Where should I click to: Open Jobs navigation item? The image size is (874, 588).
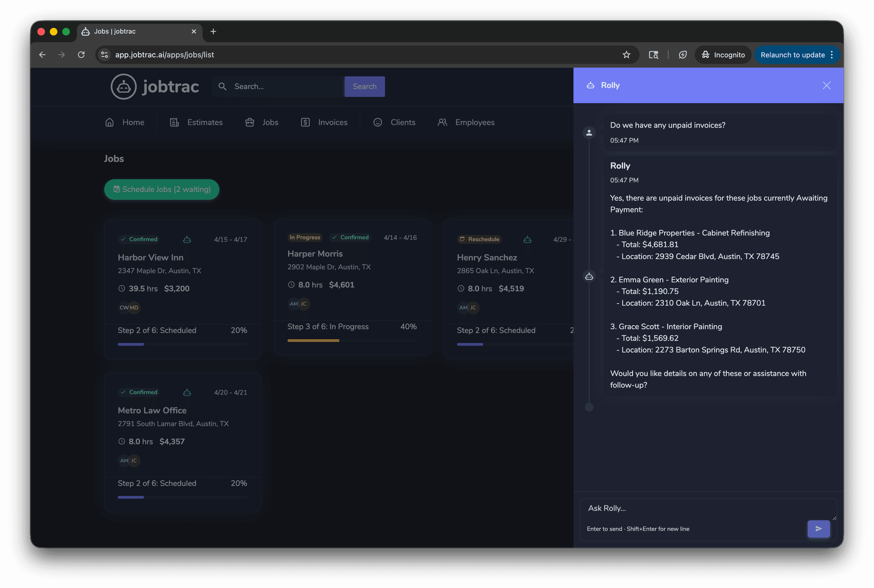tap(262, 123)
